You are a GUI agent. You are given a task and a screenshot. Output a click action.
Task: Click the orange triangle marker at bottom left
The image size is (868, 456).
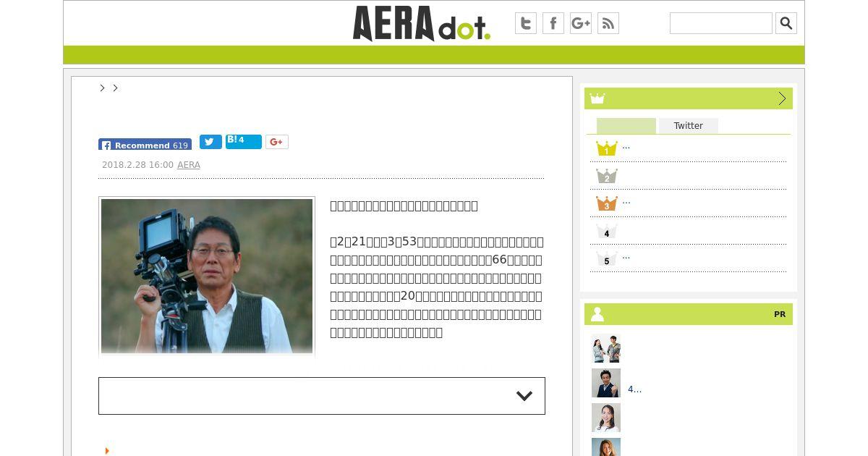(x=107, y=451)
